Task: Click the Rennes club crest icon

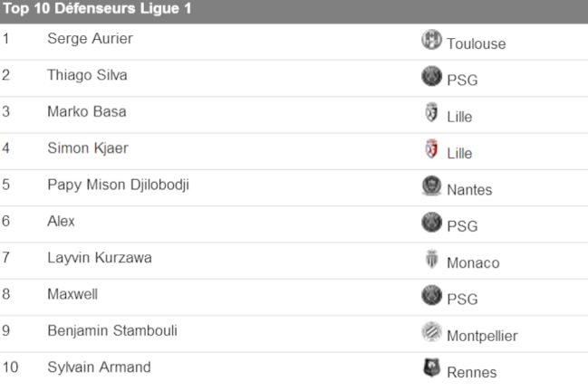Action: tap(431, 367)
